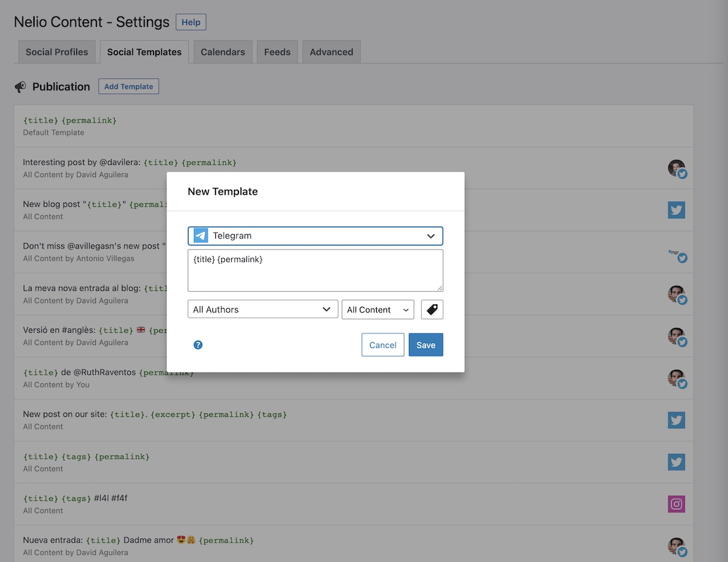Click the Add Template button
The width and height of the screenshot is (728, 562).
tap(129, 87)
